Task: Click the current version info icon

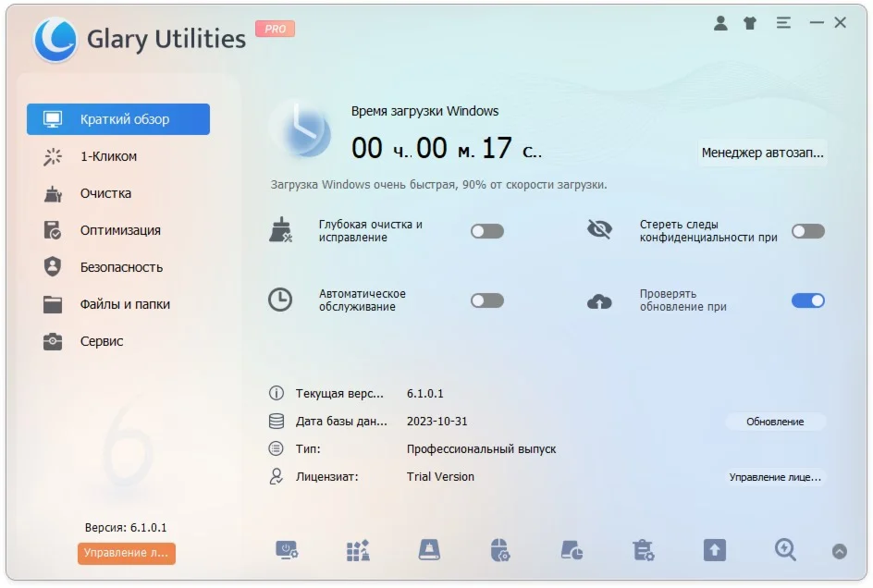Action: (277, 393)
